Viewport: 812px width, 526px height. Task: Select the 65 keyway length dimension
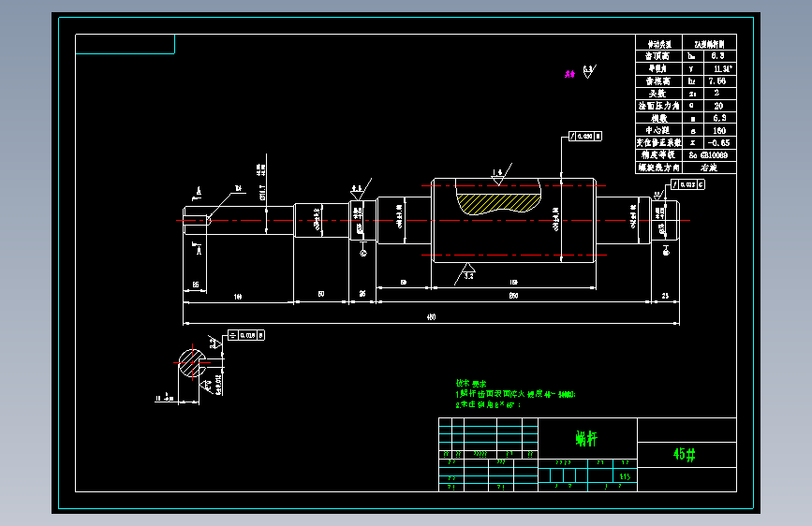[195, 285]
